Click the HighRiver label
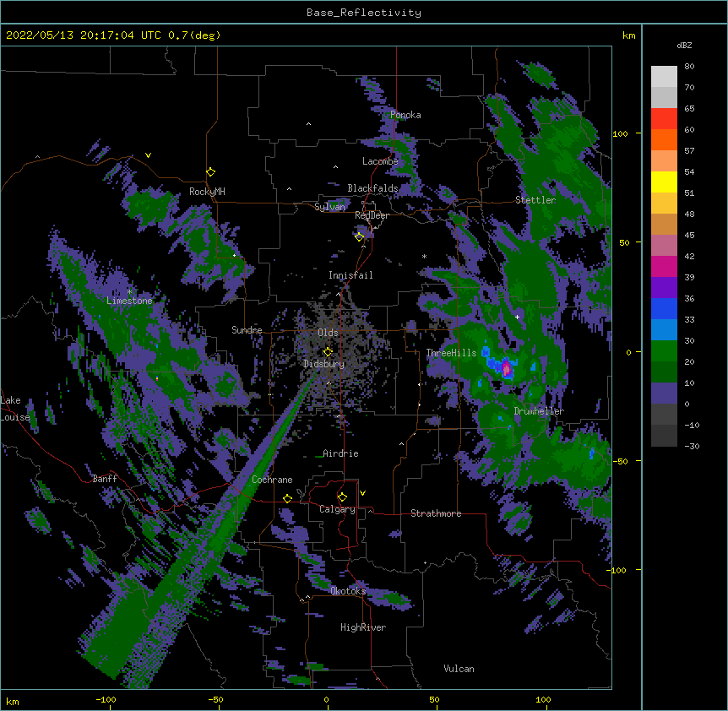Image resolution: width=728 pixels, height=711 pixels. 363,627
